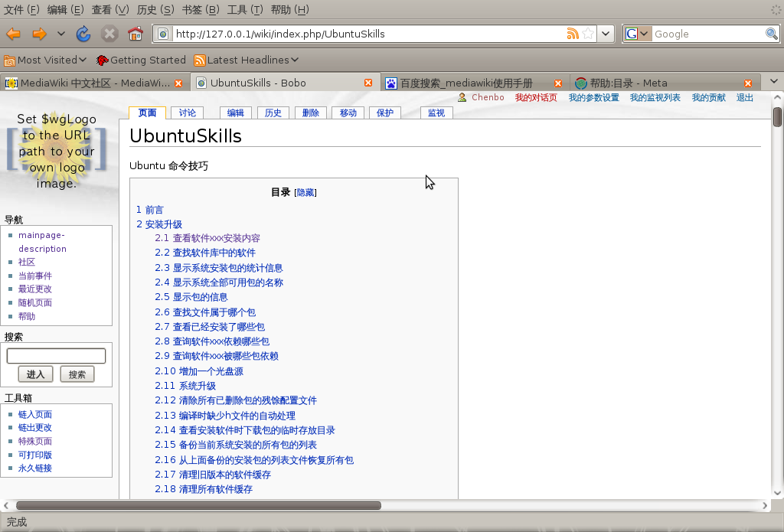The width and height of the screenshot is (784, 532).
Task: Switch to 帮助:目录 - Meta tab
Action: (x=664, y=83)
